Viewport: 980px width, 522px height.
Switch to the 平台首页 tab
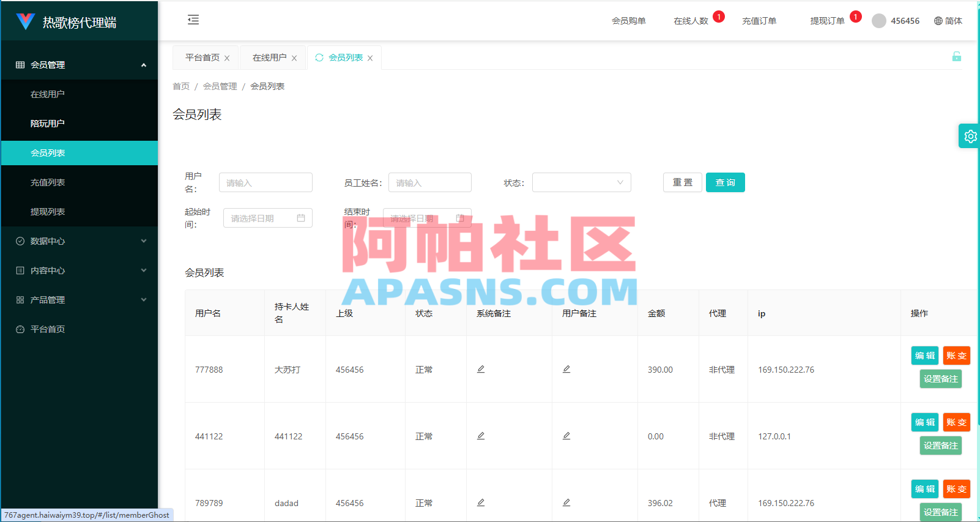202,58
